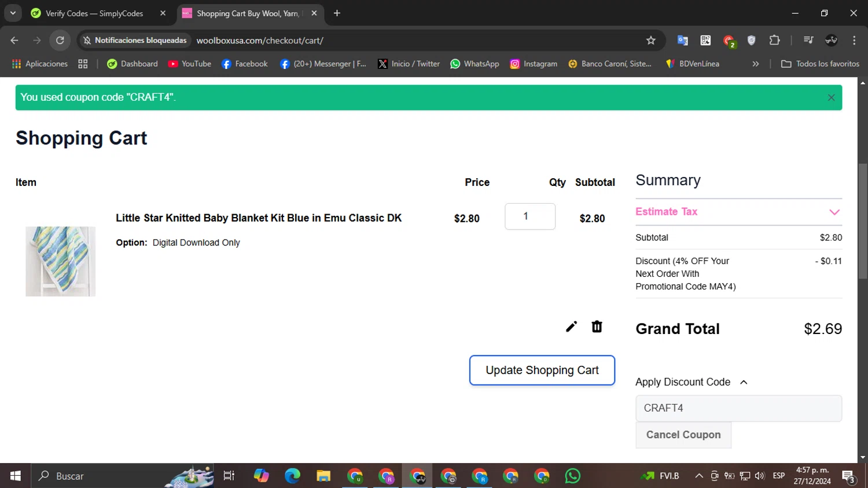Click the discount code field with CRAFT4

(x=738, y=408)
